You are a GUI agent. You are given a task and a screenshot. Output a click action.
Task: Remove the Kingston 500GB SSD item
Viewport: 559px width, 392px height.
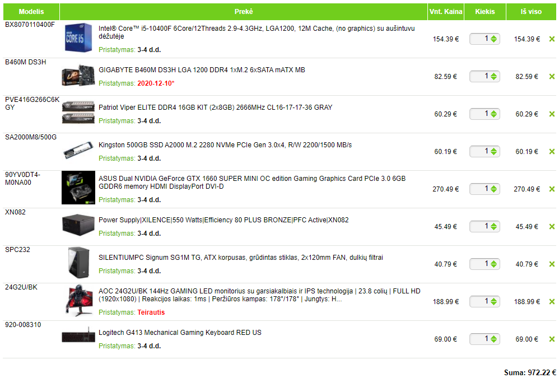(552, 151)
